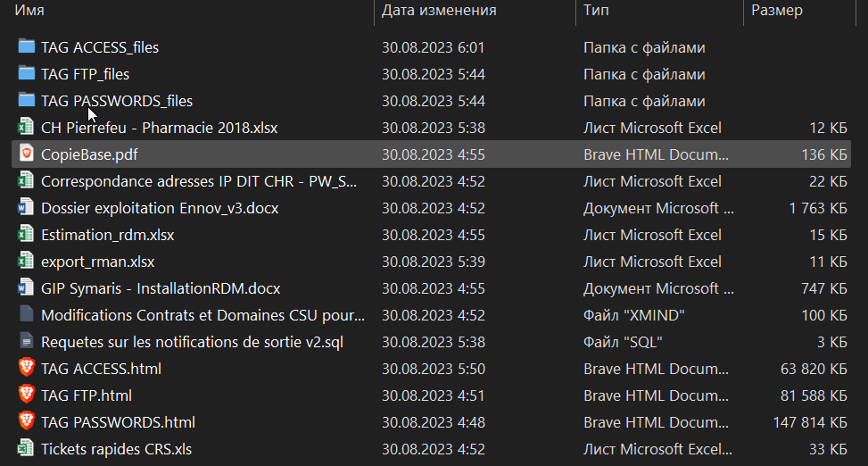This screenshot has width=868, height=466.
Task: Click the 63 820 КБ size value
Action: (x=814, y=369)
